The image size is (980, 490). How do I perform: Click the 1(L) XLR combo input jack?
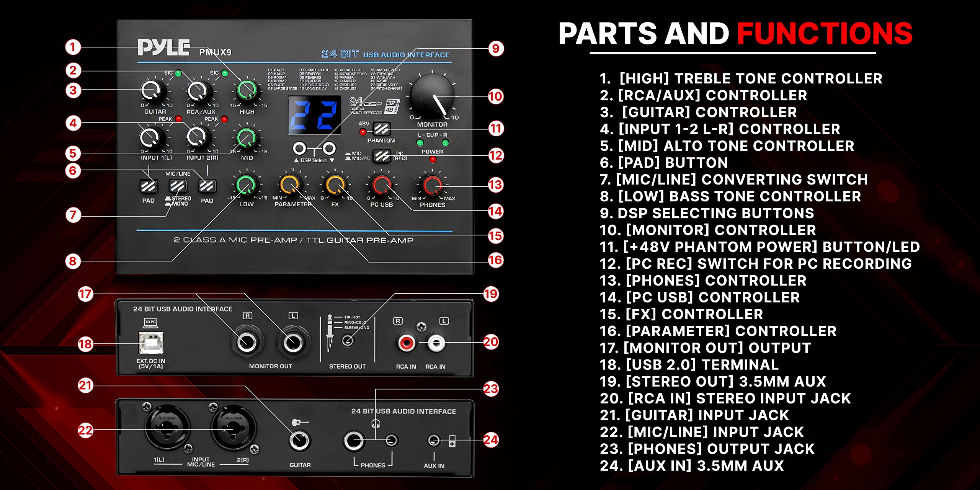click(x=167, y=428)
